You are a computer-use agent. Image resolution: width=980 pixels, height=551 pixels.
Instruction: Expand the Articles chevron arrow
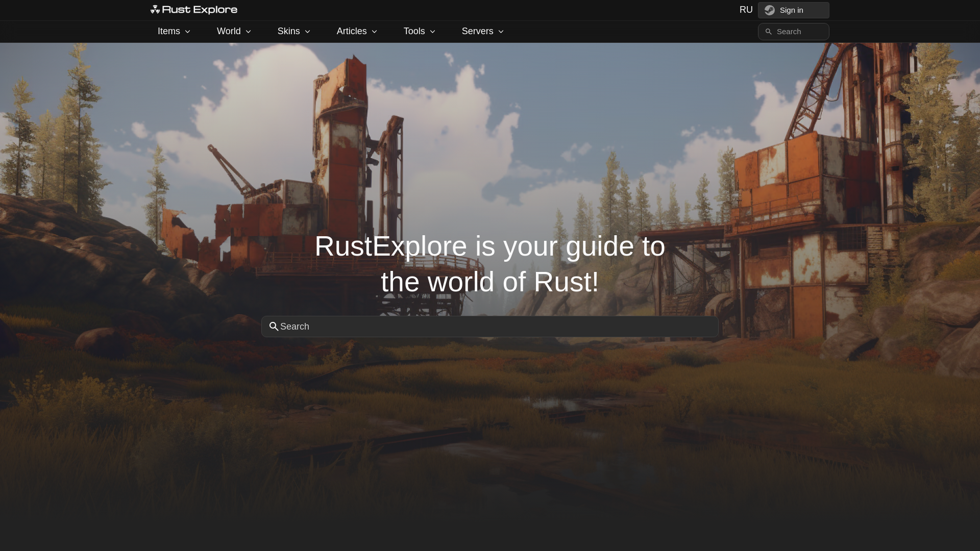(x=374, y=32)
